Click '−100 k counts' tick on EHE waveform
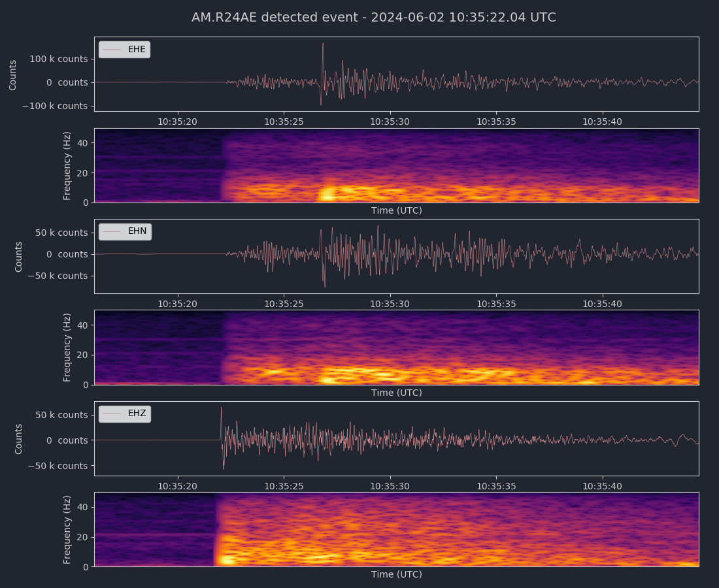 pyautogui.click(x=54, y=106)
